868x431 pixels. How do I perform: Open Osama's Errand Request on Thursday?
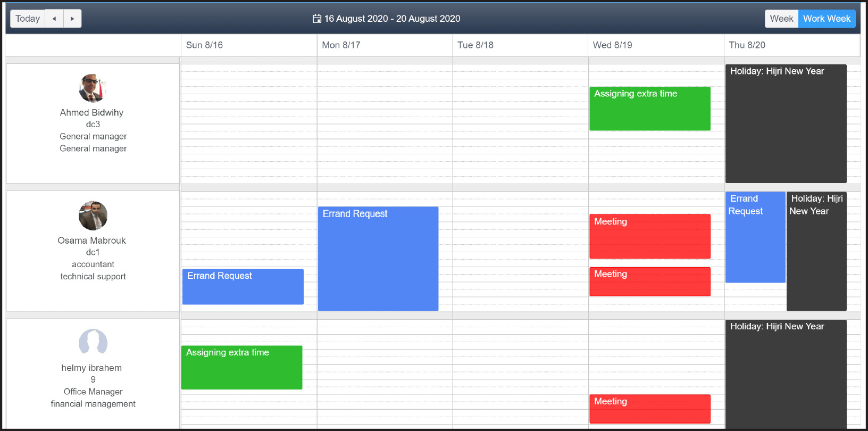(755, 237)
